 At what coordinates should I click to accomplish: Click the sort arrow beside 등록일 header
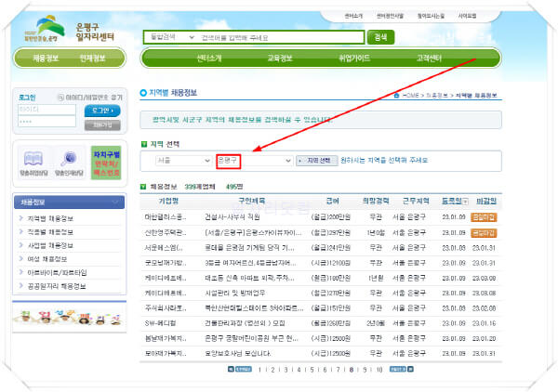click(465, 202)
